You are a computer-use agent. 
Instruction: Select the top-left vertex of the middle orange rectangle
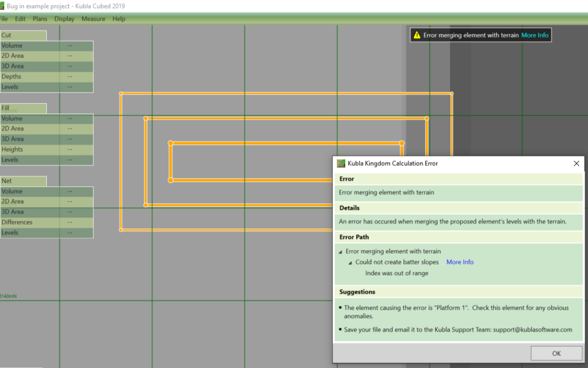tap(146, 118)
